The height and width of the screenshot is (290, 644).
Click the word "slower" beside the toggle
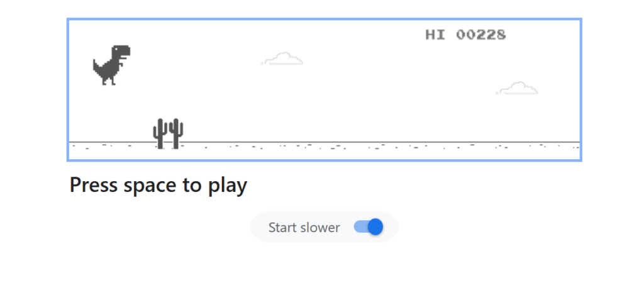coord(319,228)
